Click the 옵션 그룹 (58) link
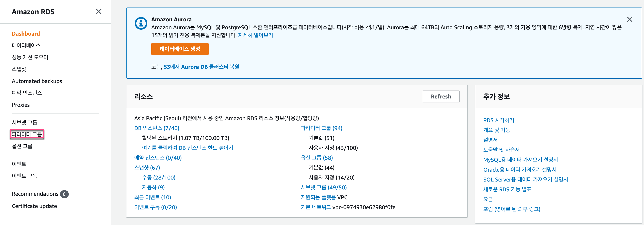Image resolution: width=644 pixels, height=225 pixels. [316, 158]
